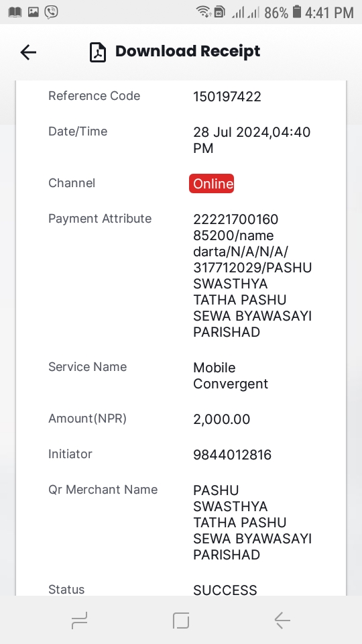Tap the Wi-Fi signal icon
362x644 pixels.
pyautogui.click(x=203, y=12)
